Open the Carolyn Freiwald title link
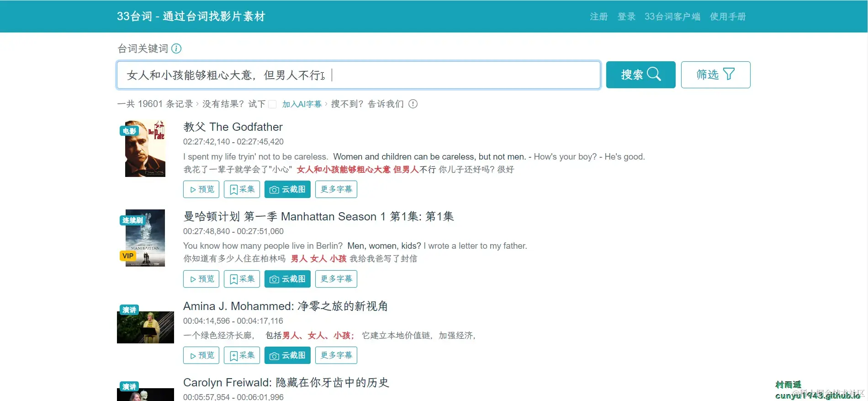The height and width of the screenshot is (401, 868). 286,382
